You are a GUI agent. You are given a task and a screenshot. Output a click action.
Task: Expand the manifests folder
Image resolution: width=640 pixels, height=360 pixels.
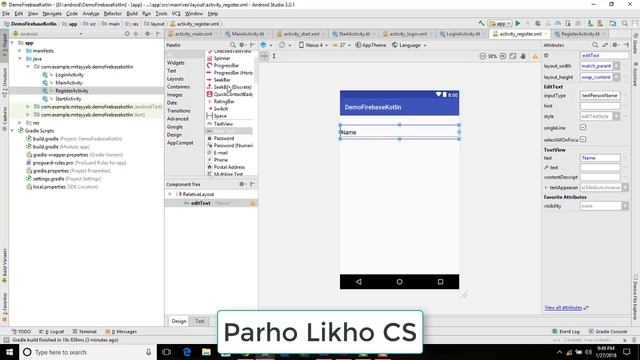[x=20, y=51]
